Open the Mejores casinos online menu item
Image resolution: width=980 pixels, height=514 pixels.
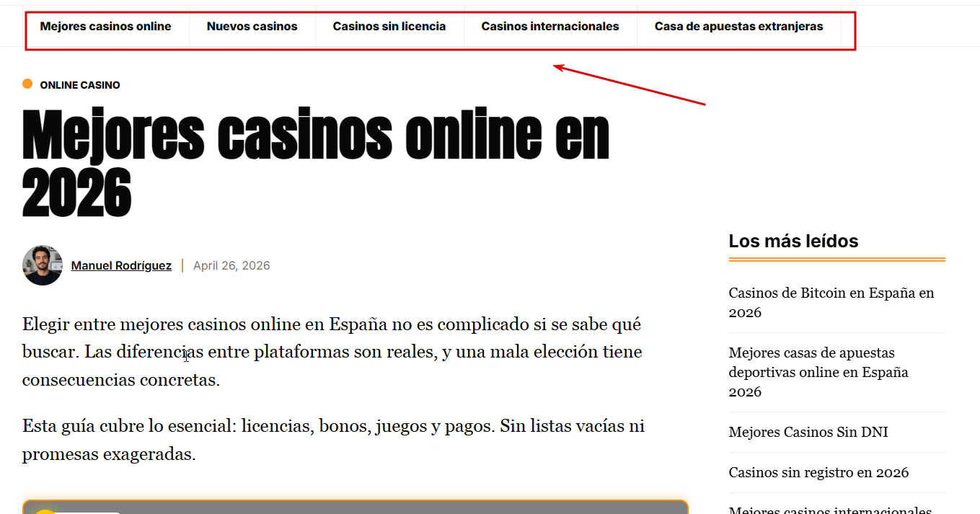point(105,27)
